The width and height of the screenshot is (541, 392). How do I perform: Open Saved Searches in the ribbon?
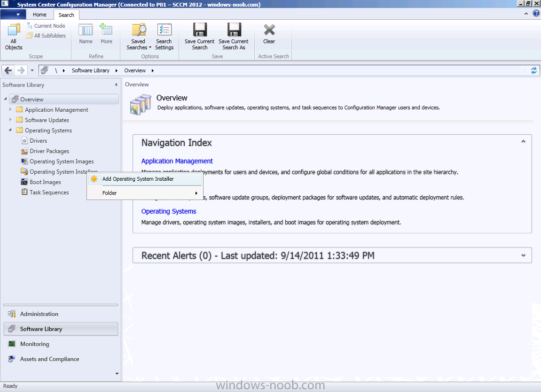pos(138,37)
